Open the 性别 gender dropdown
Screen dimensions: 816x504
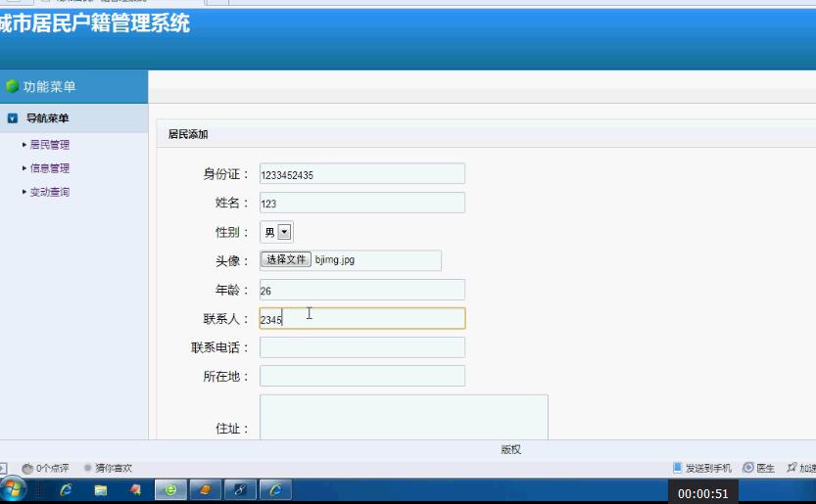pyautogui.click(x=276, y=232)
